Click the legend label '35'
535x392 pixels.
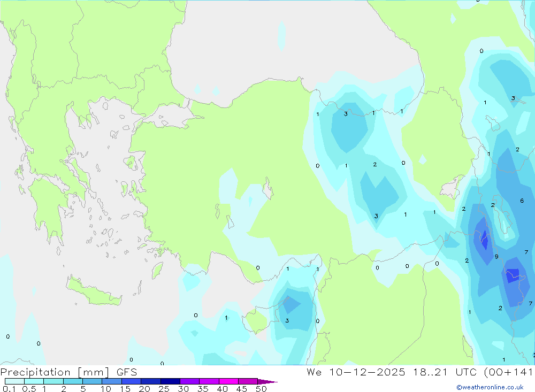tap(203, 389)
